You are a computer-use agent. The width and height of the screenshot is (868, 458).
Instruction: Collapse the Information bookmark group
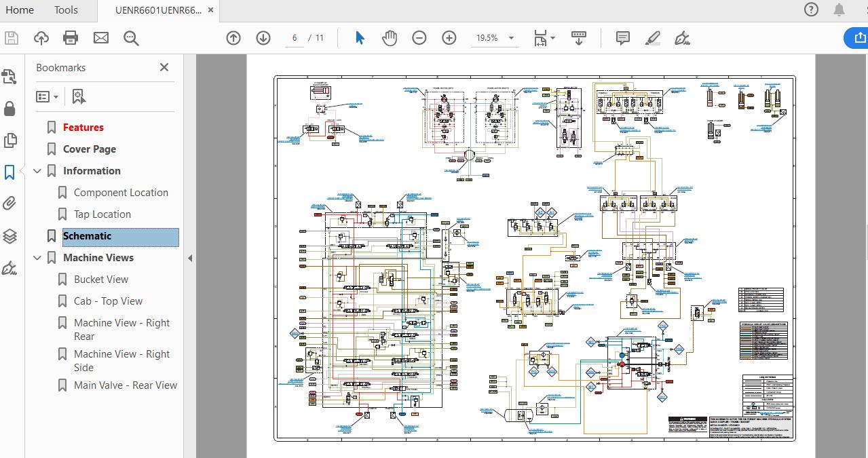(37, 171)
